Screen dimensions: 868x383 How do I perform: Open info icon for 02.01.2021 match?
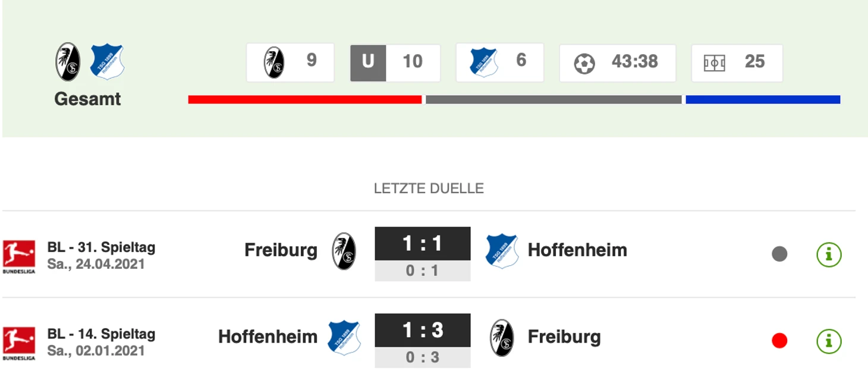[829, 341]
